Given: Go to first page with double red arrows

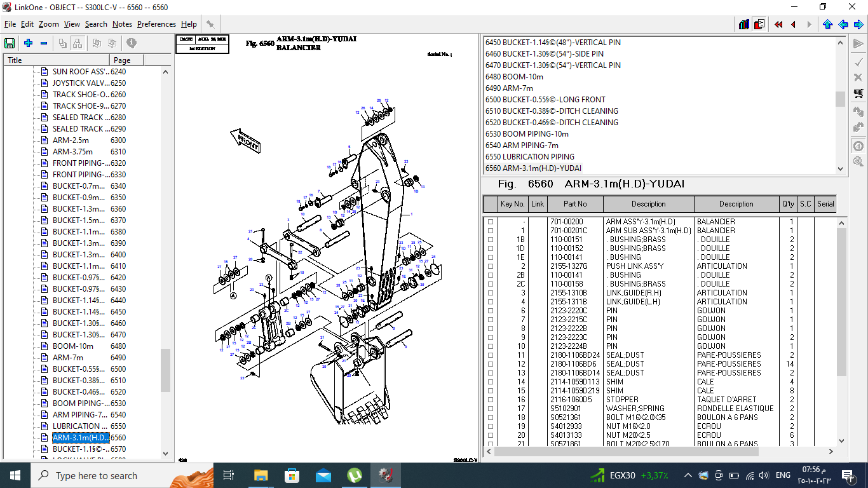Looking at the screenshot, I should pos(778,24).
